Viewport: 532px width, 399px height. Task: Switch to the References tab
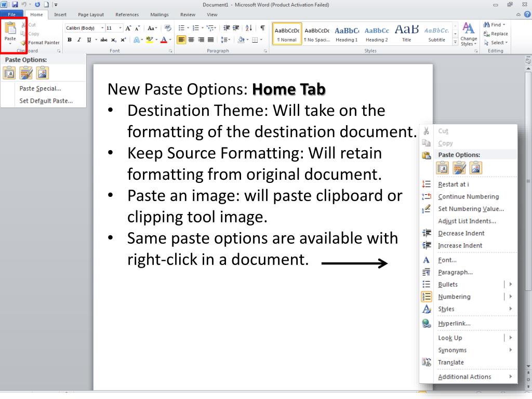pos(127,15)
